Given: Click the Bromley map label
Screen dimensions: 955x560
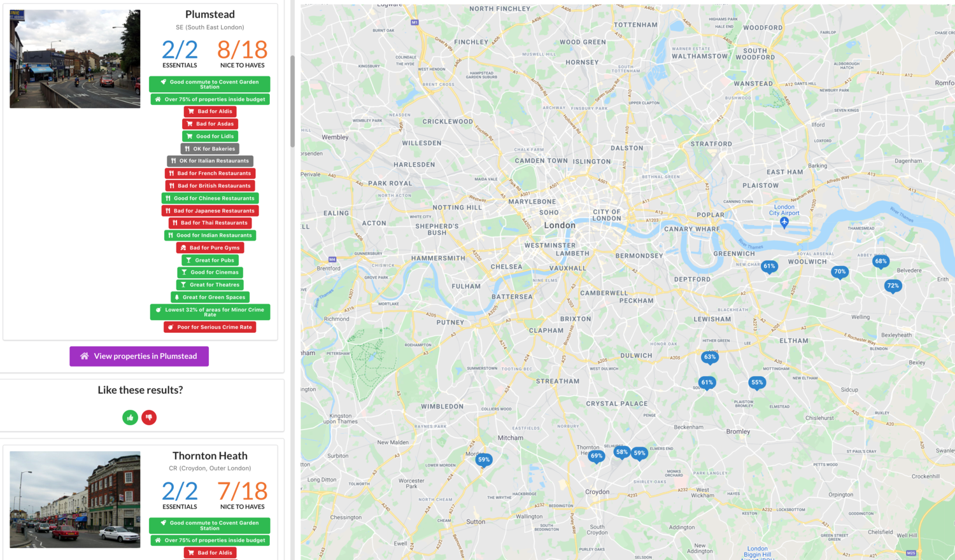Looking at the screenshot, I should 738,431.
